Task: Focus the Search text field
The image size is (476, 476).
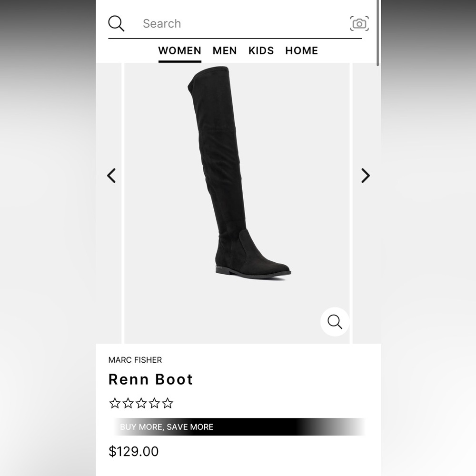Action: [238, 23]
